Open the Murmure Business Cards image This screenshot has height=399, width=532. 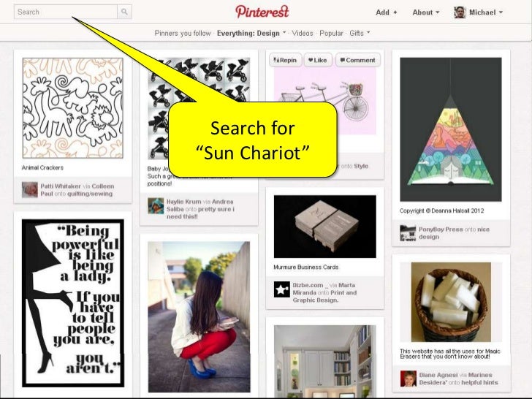pos(324,227)
